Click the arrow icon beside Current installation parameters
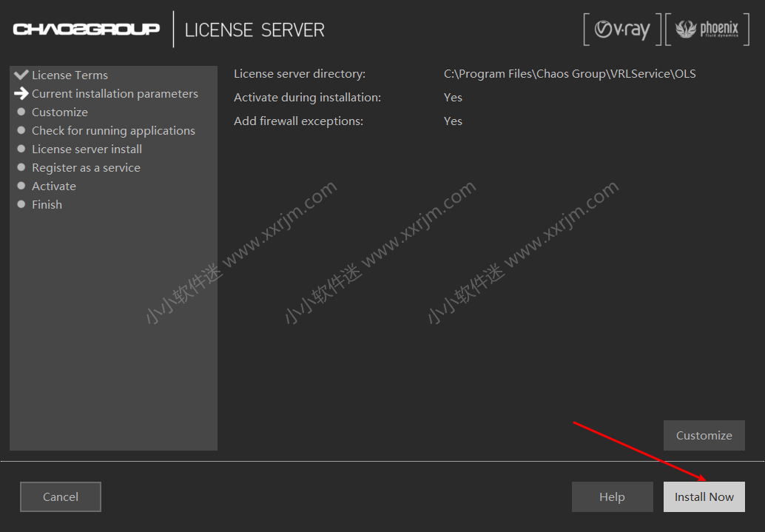This screenshot has width=765, height=532. pos(21,93)
